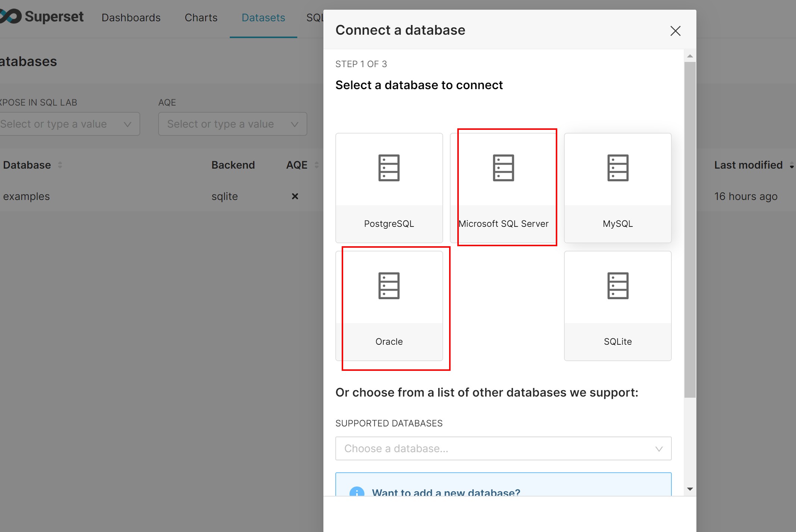The width and height of the screenshot is (796, 532).
Task: Sort by the Last modified column
Action: click(753, 165)
